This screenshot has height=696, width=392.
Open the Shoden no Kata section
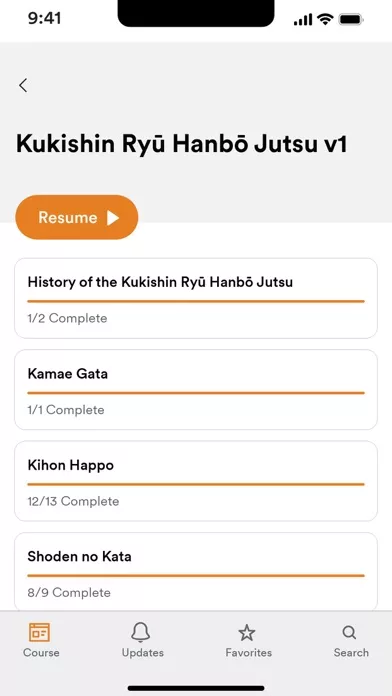pyautogui.click(x=196, y=572)
